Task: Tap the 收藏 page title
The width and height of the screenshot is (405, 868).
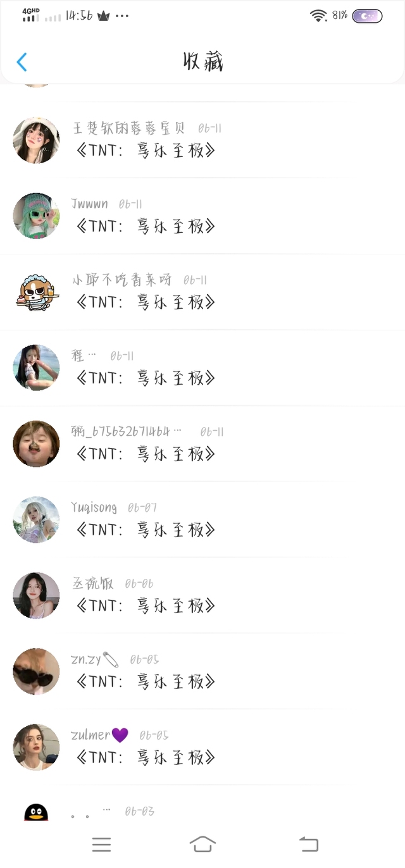Action: pos(203,62)
